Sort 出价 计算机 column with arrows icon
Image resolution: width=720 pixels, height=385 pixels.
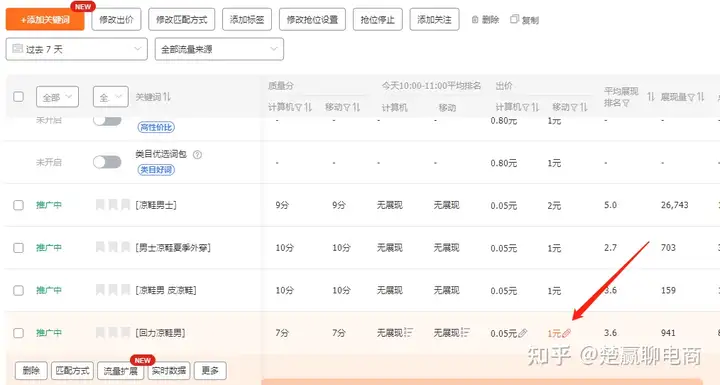[535, 108]
